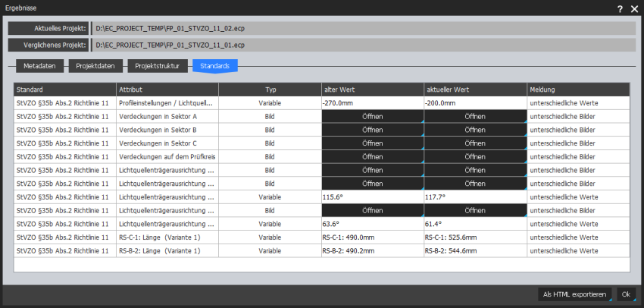
Task: Click the Als HTML exportieren button
Action: 574,294
